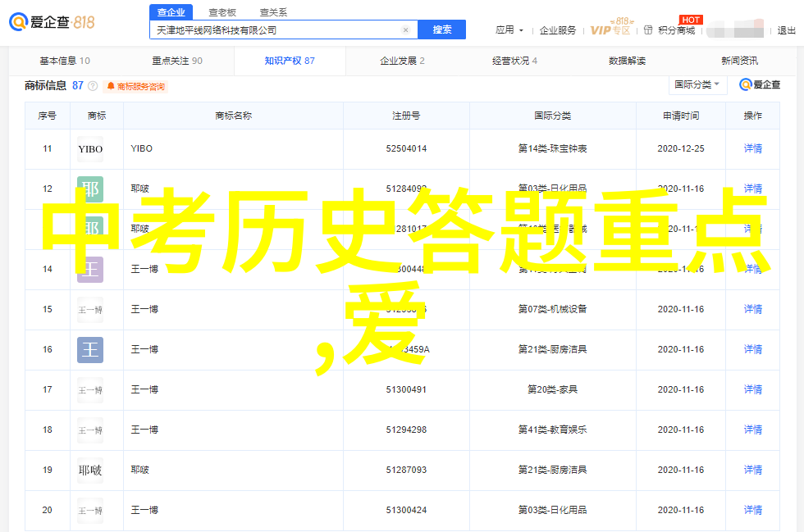Viewport: 804px width, 532px height.
Task: Switch to the 经营状况 4 tab
Action: point(514,61)
